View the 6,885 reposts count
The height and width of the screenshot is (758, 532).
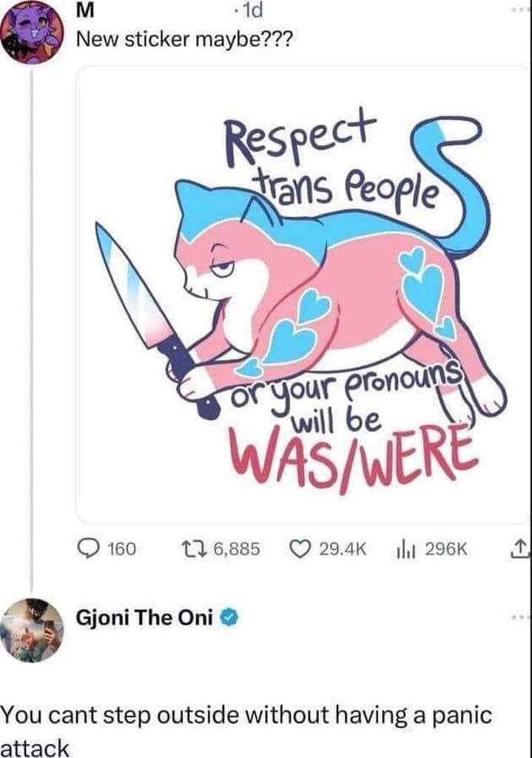click(x=236, y=549)
